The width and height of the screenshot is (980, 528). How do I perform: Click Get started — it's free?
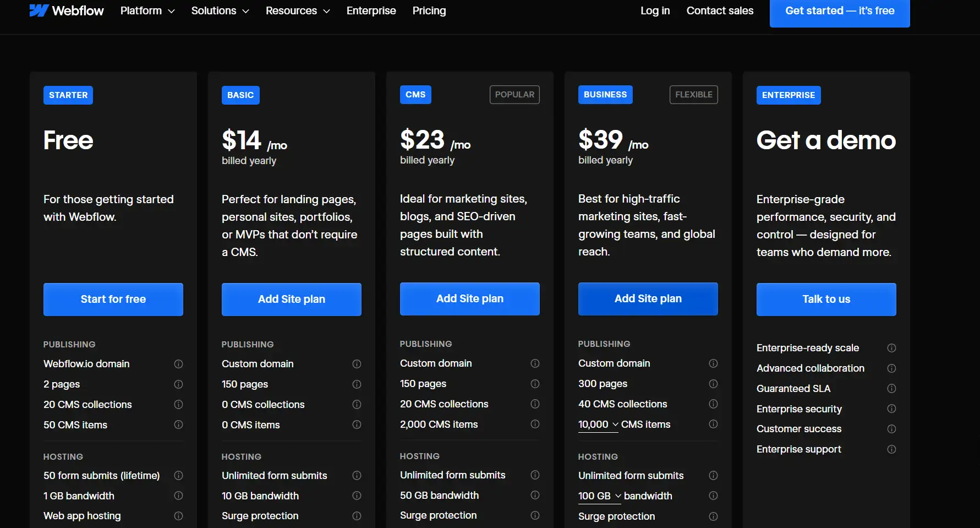coord(840,11)
